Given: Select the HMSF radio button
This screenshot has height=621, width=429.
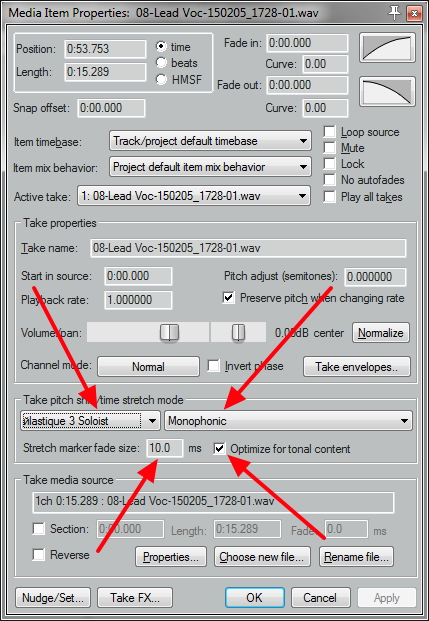Looking at the screenshot, I should click(161, 79).
